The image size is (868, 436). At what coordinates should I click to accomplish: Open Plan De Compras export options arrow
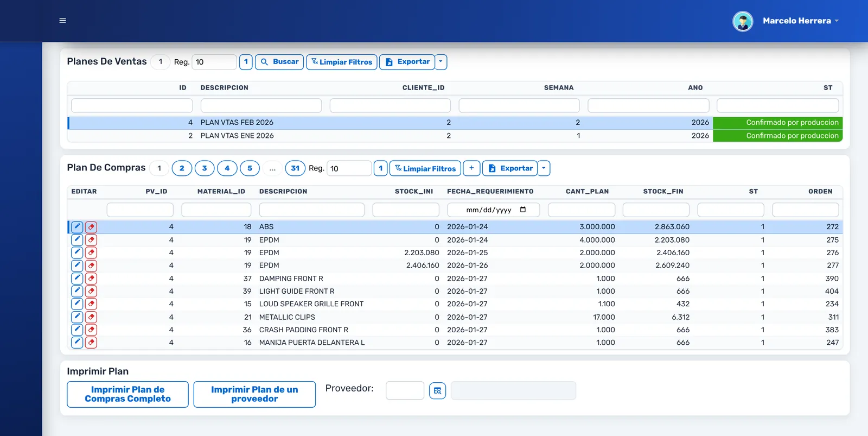[544, 168]
